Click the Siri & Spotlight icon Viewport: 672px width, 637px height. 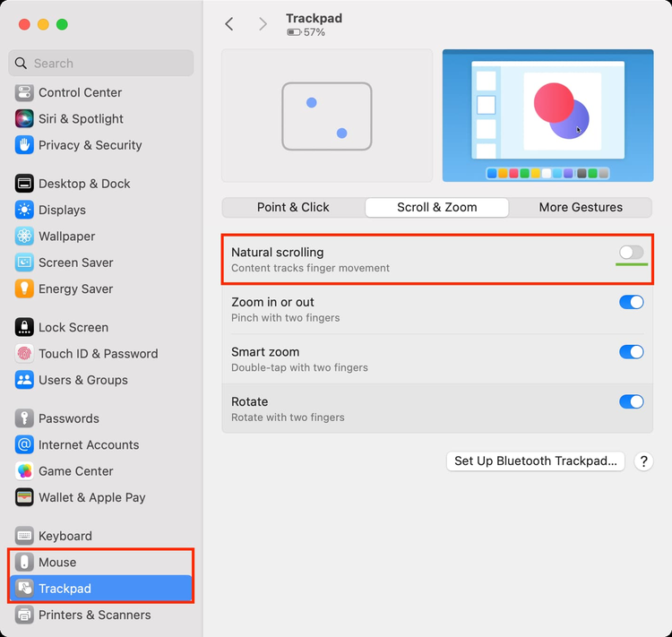click(x=24, y=119)
